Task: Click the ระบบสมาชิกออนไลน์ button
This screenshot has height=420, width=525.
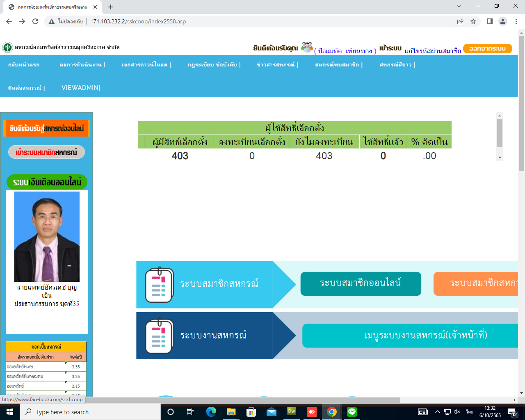Action: 361,283
